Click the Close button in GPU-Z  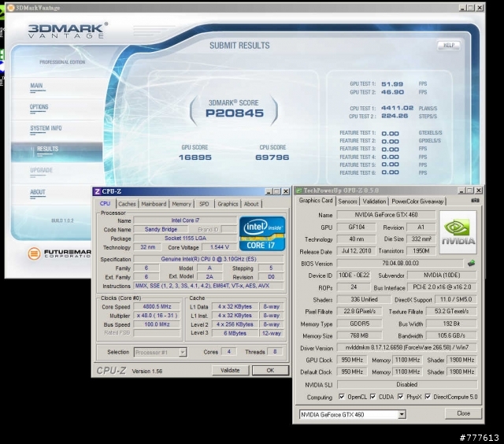(x=463, y=413)
